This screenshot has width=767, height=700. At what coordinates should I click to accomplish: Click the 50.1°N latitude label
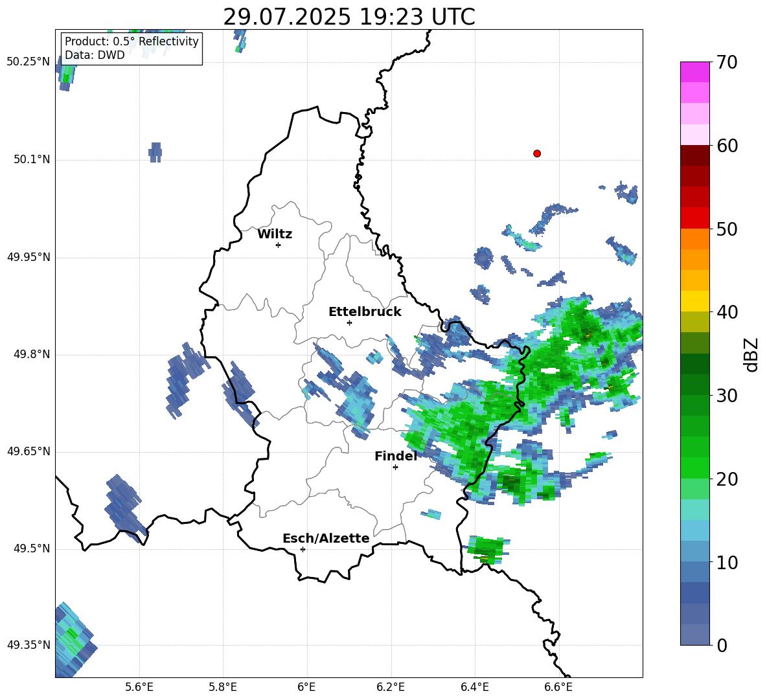click(x=32, y=159)
